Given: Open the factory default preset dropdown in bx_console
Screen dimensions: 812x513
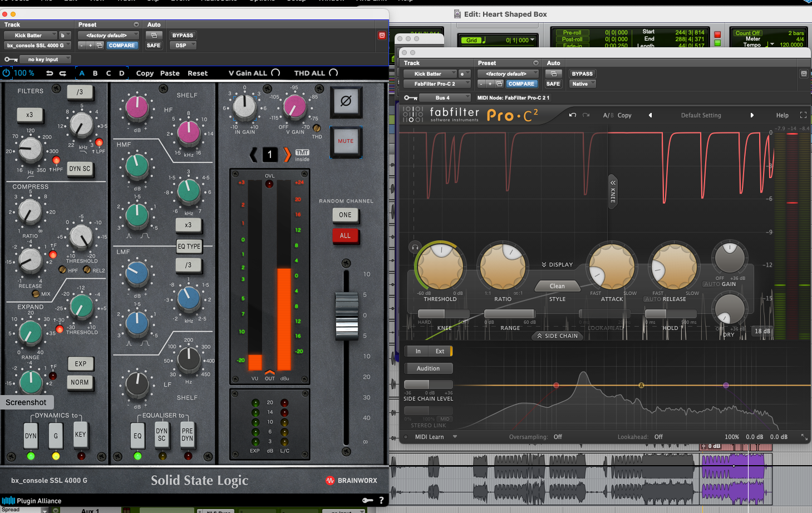Looking at the screenshot, I should pos(109,36).
